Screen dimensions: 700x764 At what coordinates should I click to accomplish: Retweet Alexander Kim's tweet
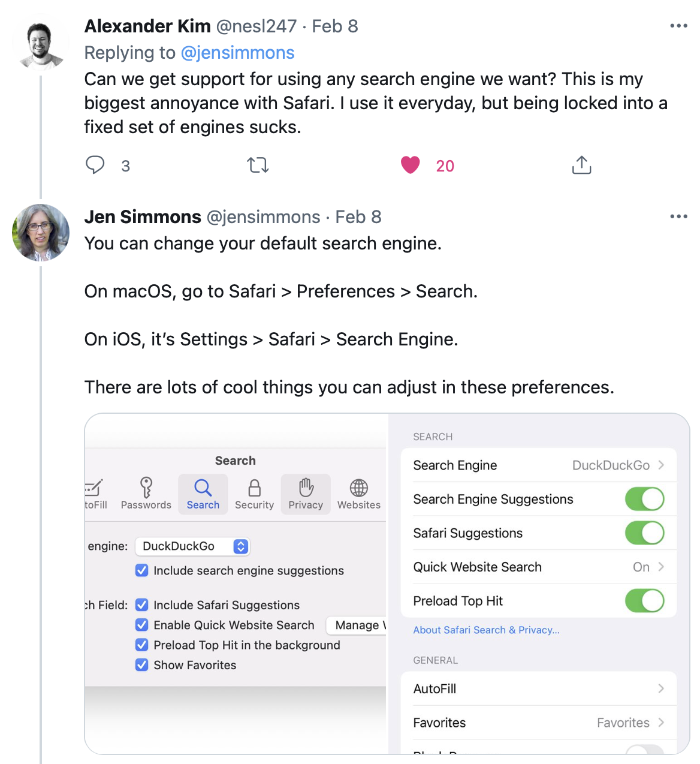[x=258, y=165]
